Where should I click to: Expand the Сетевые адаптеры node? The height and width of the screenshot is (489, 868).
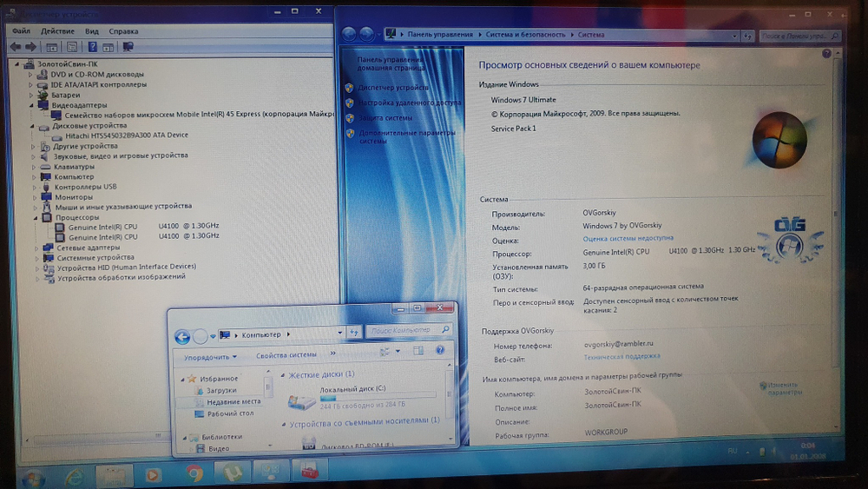click(x=36, y=248)
